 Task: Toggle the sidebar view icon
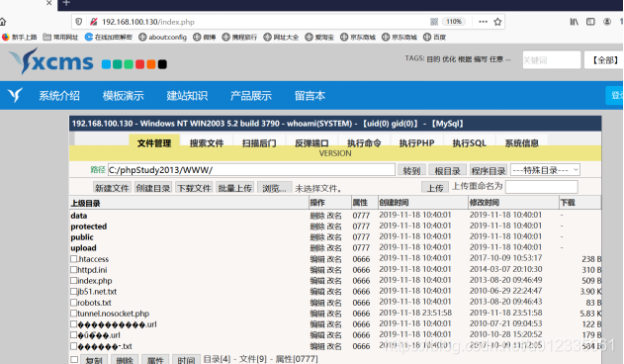590,22
